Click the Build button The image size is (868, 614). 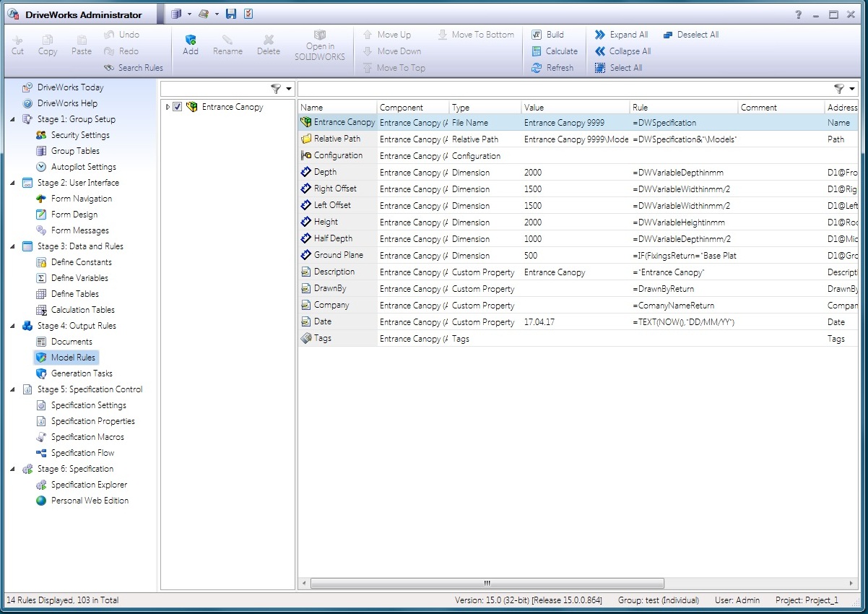tap(554, 34)
